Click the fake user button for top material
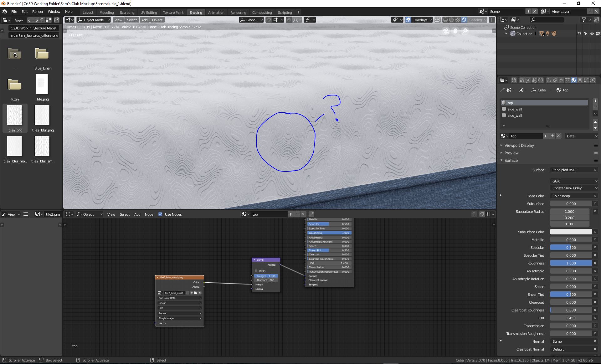The width and height of the screenshot is (601, 364). click(x=546, y=136)
